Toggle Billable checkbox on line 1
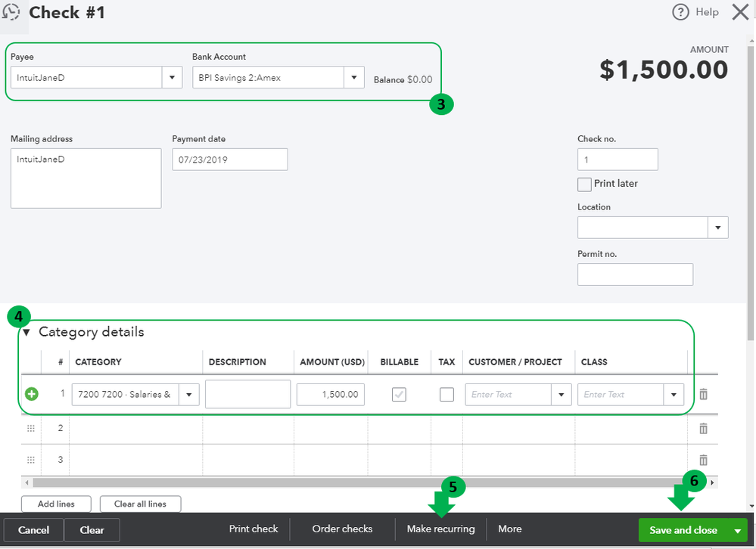This screenshot has height=549, width=756. click(399, 395)
